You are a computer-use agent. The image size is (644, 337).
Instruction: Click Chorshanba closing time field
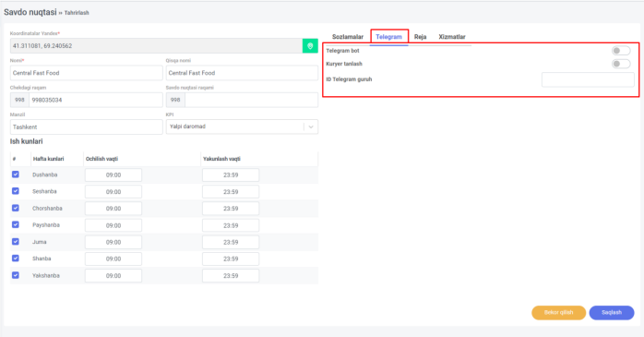coord(231,209)
